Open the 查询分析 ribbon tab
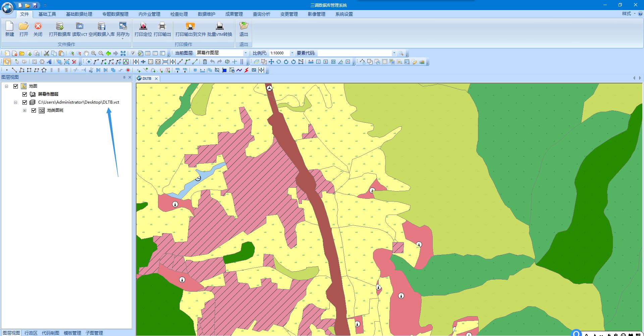The width and height of the screenshot is (644, 336). (x=262, y=14)
